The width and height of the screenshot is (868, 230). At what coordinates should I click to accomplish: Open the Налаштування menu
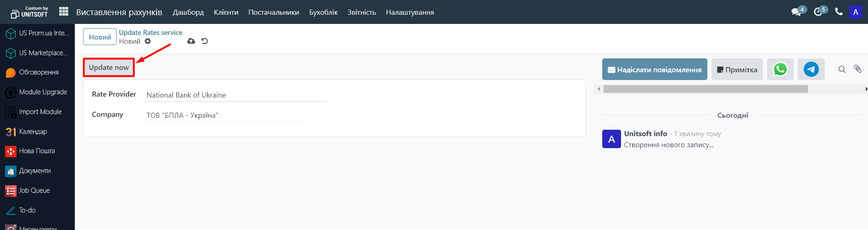point(409,12)
